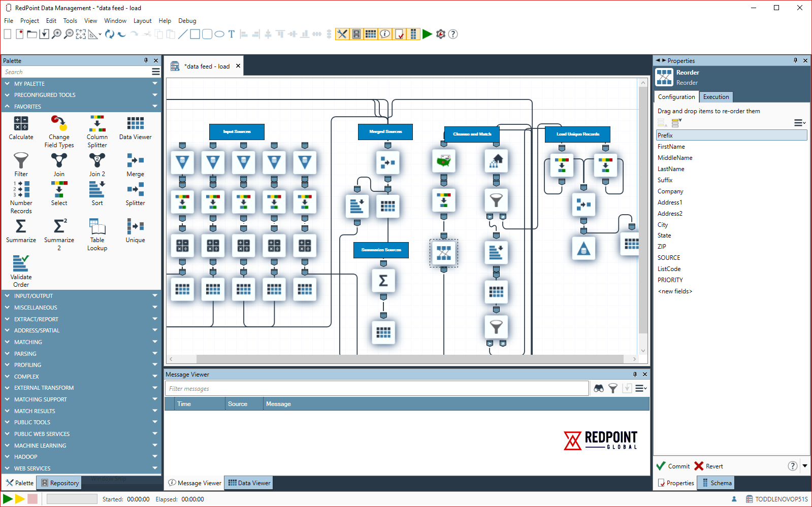Click the green run button in status bar
Viewport: 812px width, 507px height.
pos(8,499)
